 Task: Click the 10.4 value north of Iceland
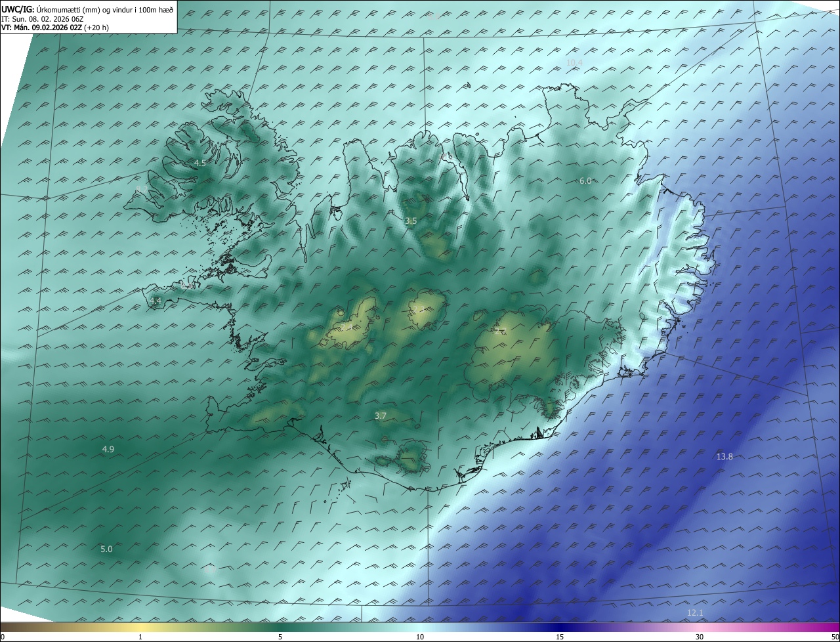574,62
